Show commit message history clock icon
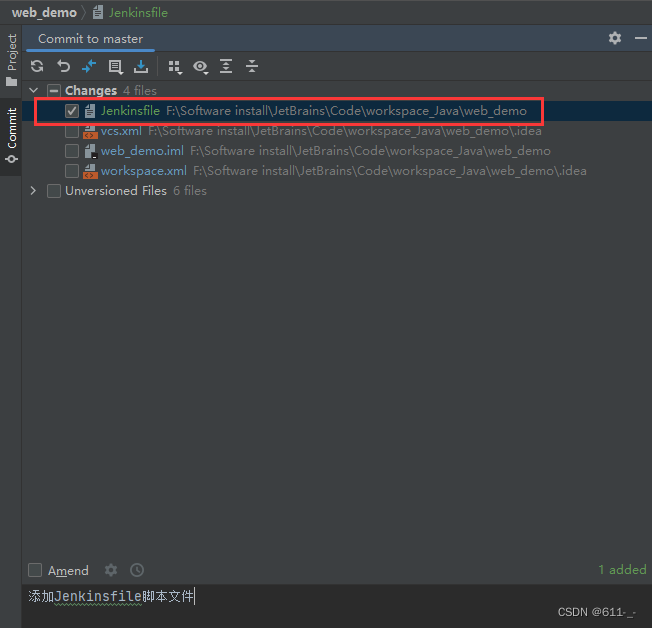 pyautogui.click(x=137, y=570)
